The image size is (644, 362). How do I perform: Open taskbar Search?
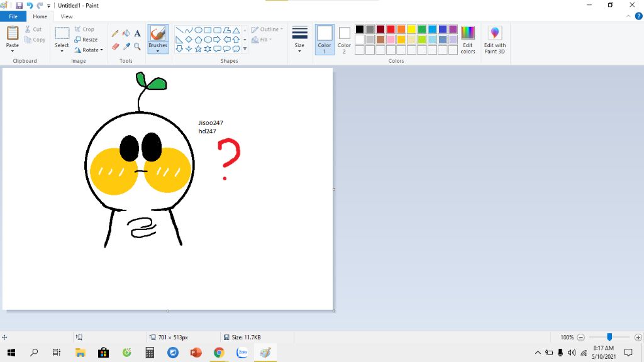coord(34,352)
